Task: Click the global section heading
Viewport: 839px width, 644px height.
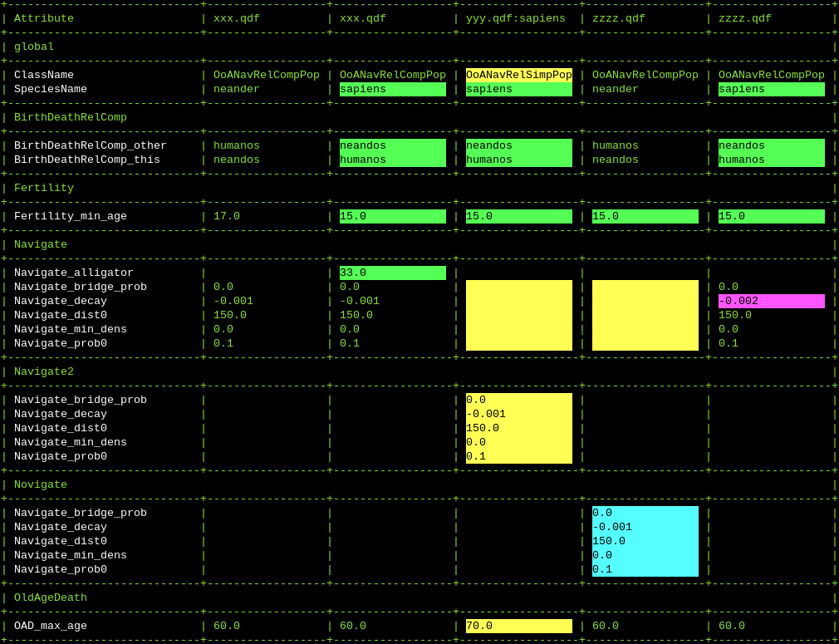Action: coord(34,47)
